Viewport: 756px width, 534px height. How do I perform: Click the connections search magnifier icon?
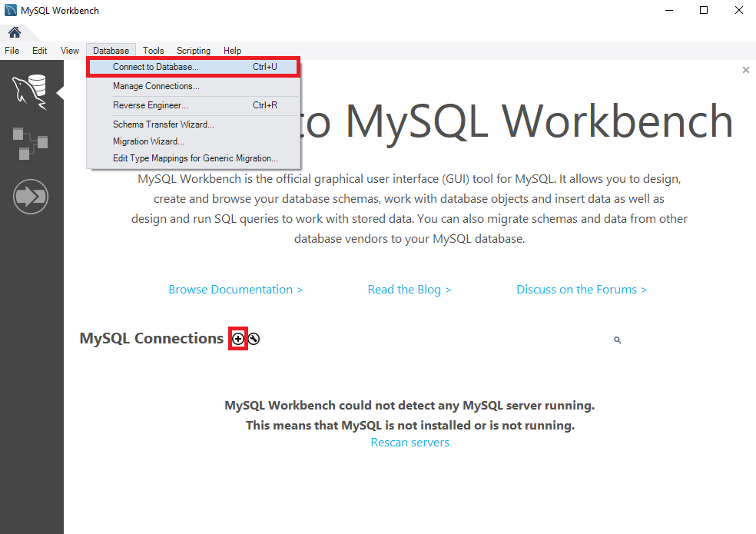click(617, 340)
